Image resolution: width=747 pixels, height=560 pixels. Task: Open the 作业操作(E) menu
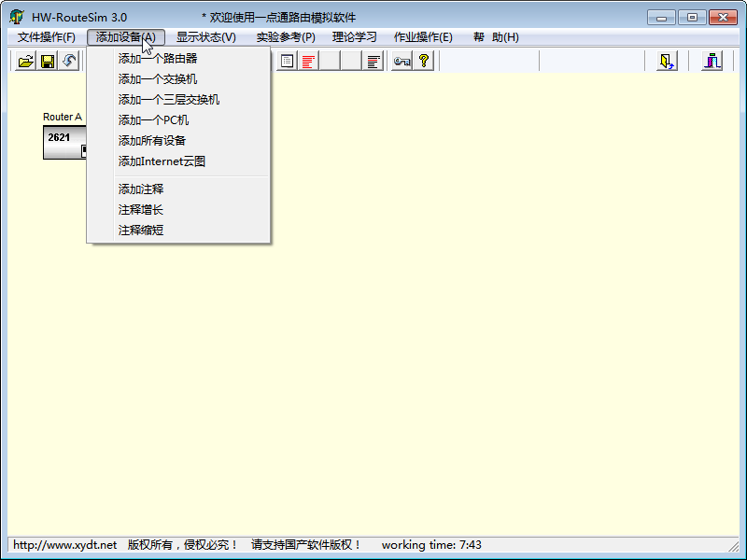pyautogui.click(x=423, y=37)
